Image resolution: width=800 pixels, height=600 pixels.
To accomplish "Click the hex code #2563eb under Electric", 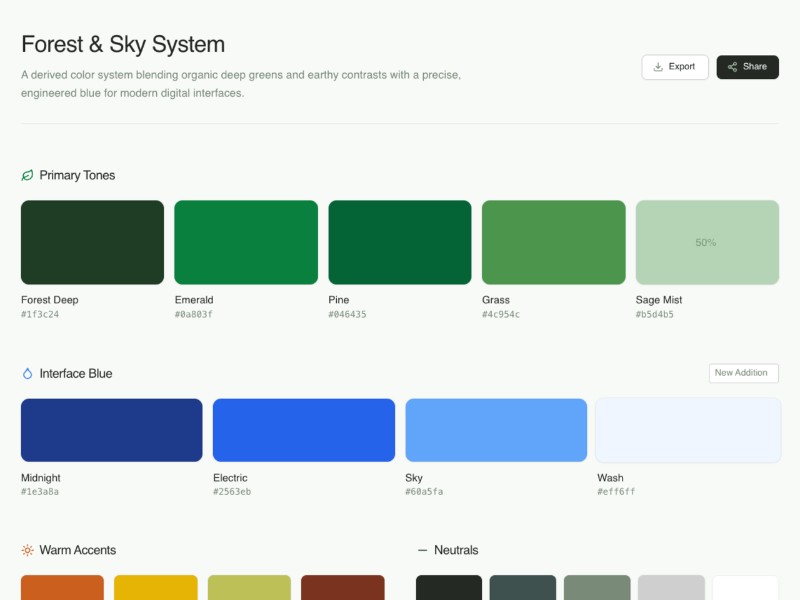I will [x=234, y=491].
